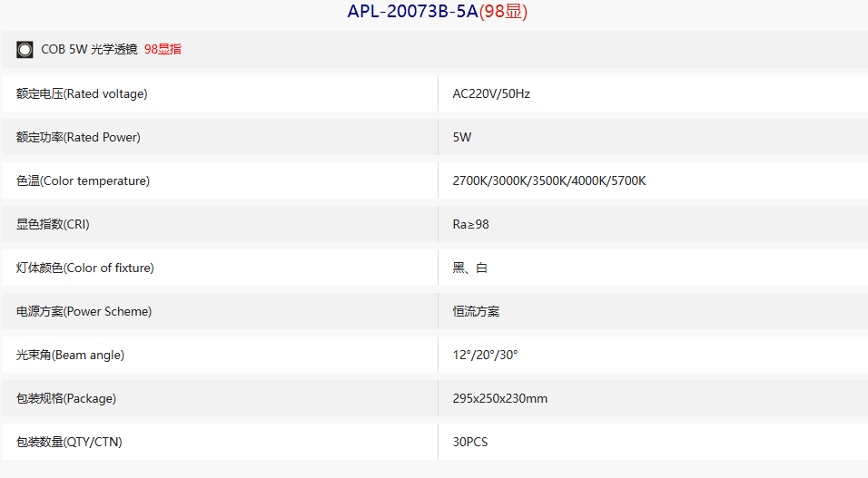The image size is (868, 478).
Task: Click the value 2700K/3000K/3500K/4000K/5700K
Action: (x=549, y=180)
